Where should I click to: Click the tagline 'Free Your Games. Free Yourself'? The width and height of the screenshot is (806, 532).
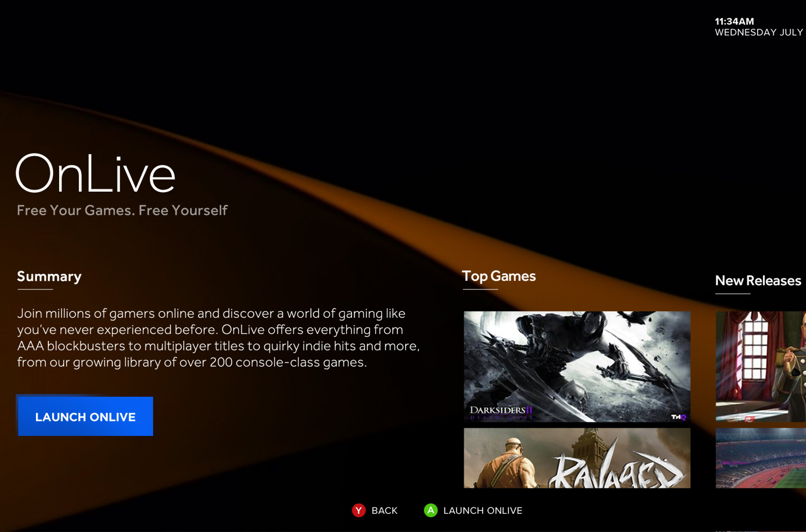tap(122, 210)
